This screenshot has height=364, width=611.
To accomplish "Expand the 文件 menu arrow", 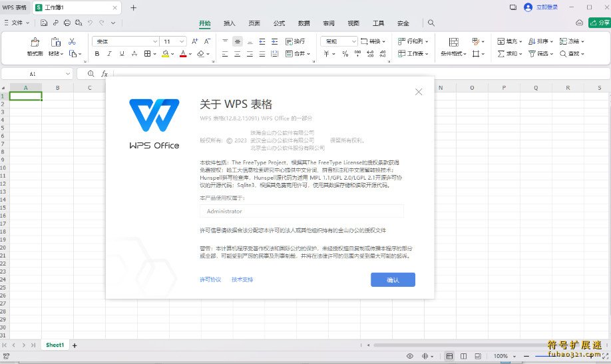I will point(28,23).
